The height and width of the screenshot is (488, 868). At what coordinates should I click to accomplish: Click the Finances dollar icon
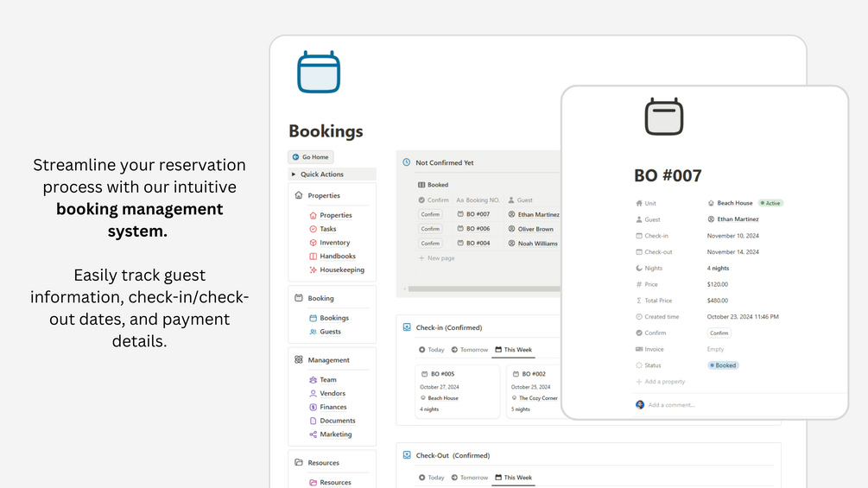[313, 407]
